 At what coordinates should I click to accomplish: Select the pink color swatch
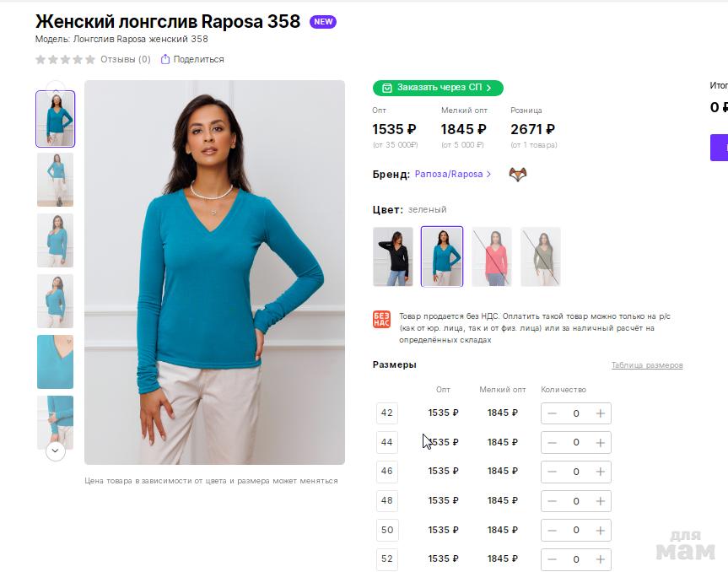coord(491,256)
